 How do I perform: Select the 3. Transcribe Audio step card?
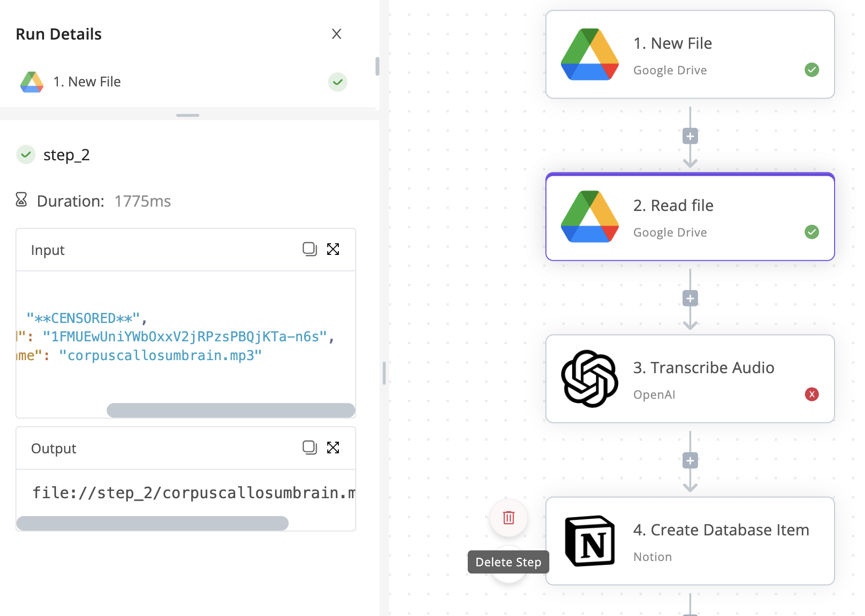690,379
